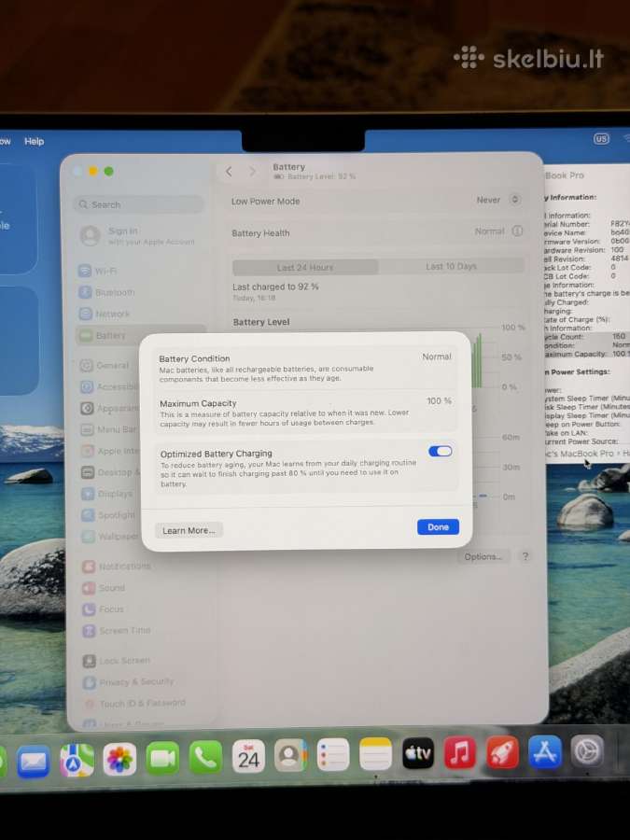
Task: Click the Done button
Action: [439, 526]
